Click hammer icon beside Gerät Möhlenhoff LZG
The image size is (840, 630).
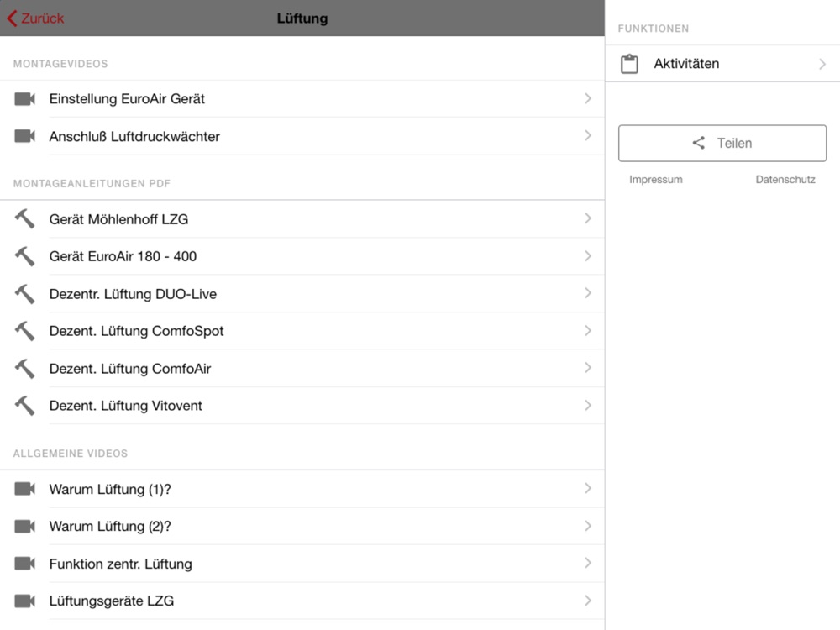(24, 219)
